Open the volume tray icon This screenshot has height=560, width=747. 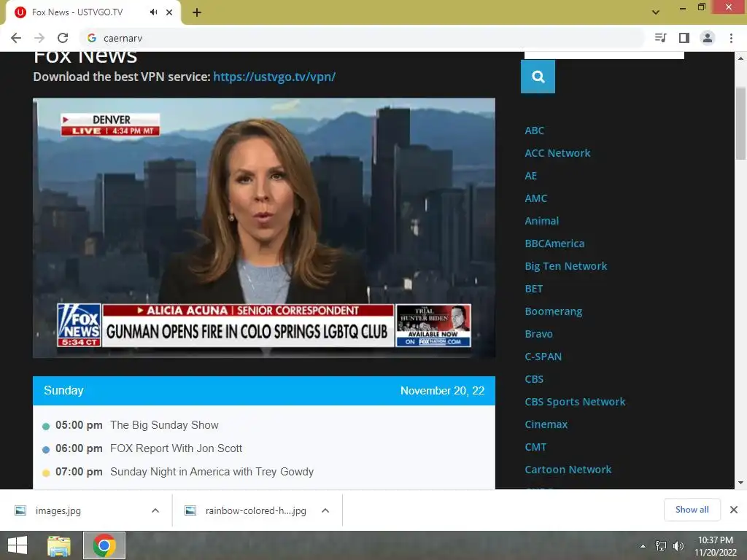[x=678, y=546]
